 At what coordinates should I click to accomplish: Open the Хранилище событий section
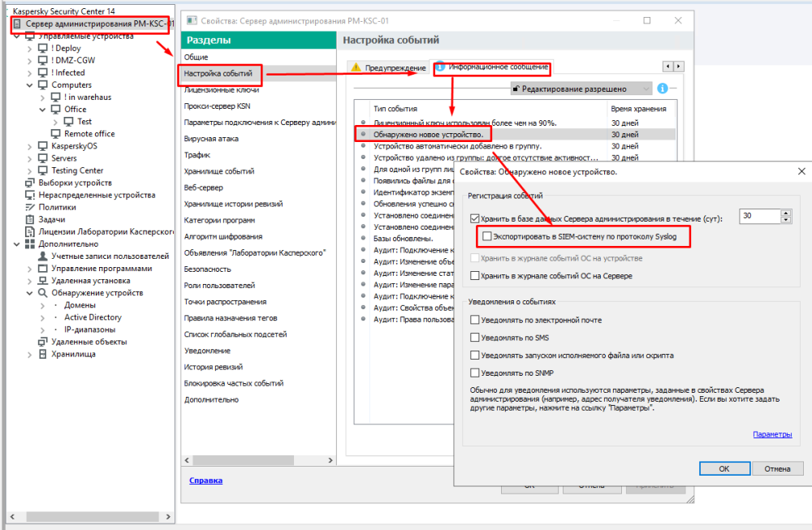219,171
